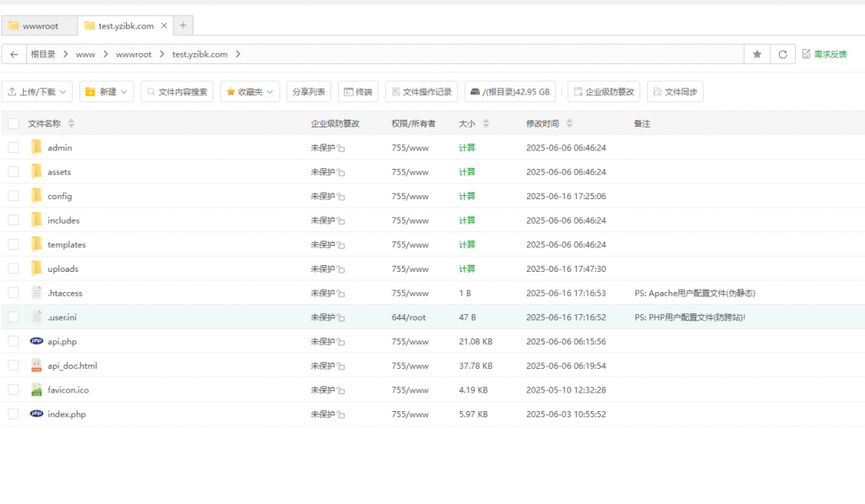Click the refresh icon beside path bar
Screen dimensions: 865x504
[783, 54]
